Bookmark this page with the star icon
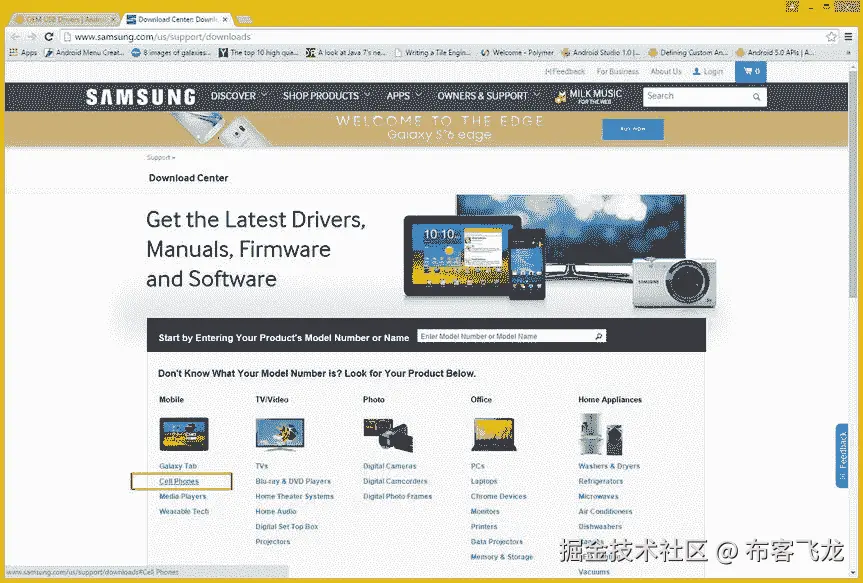 pos(831,37)
